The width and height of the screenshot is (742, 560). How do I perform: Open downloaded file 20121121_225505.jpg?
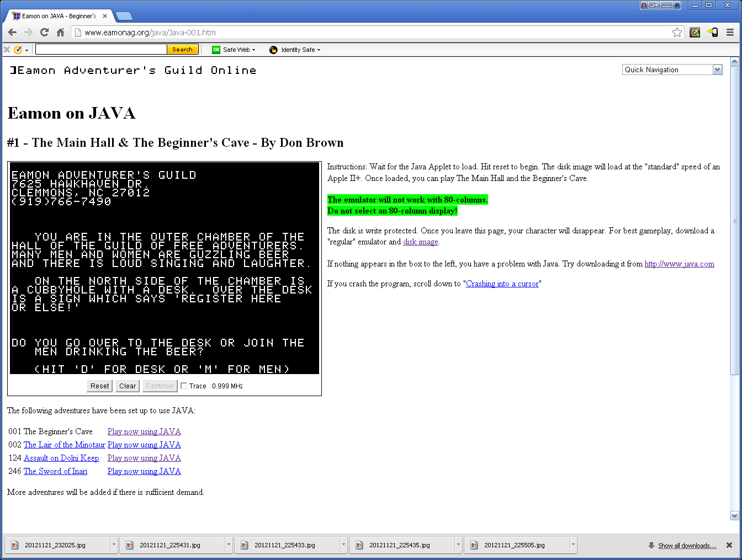click(x=517, y=545)
